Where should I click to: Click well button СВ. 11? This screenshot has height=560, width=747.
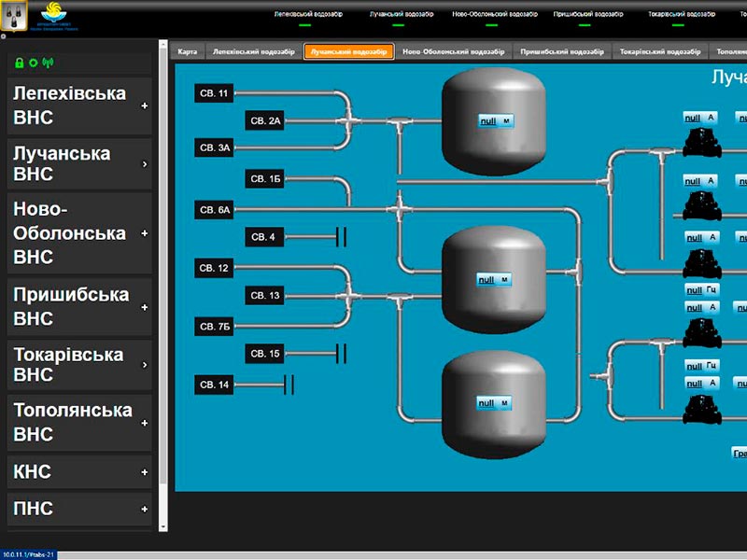[214, 92]
